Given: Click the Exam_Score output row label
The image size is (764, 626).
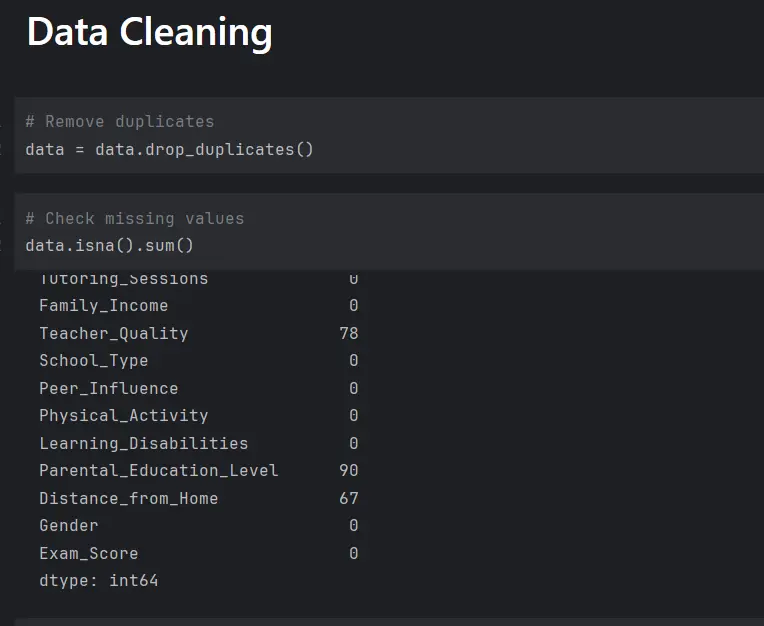Looking at the screenshot, I should tap(88, 554).
